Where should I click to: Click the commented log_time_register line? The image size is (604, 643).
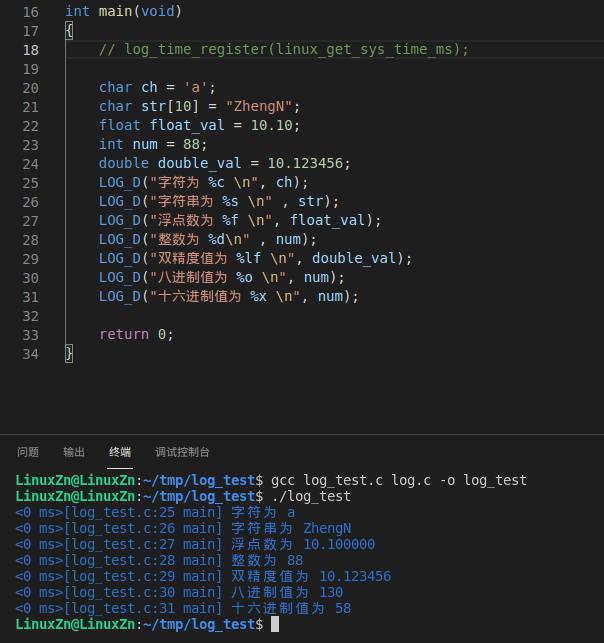click(283, 50)
